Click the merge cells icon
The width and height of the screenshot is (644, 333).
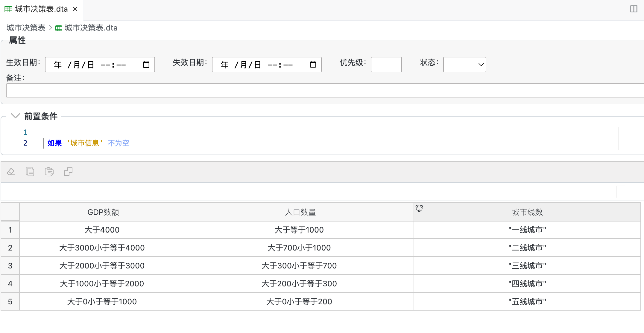68,172
